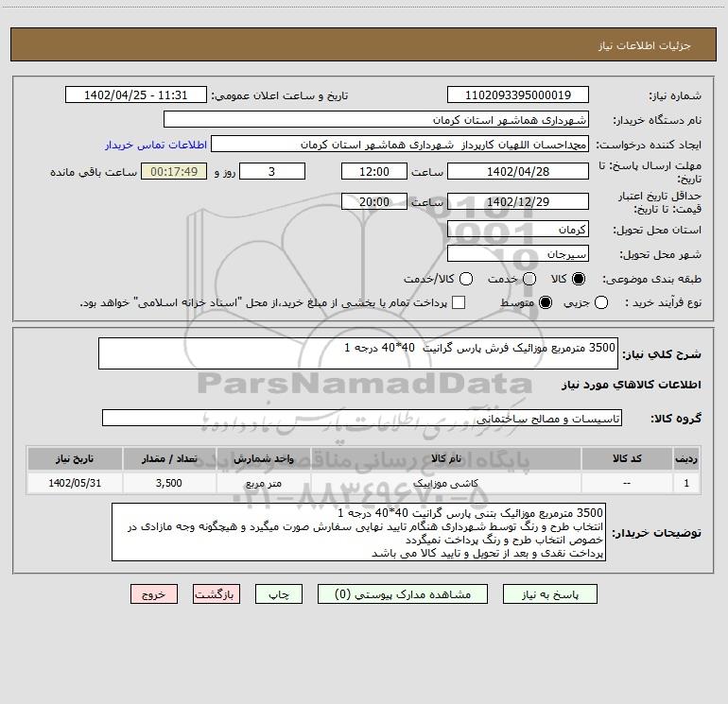
Task: Click the بازگشت back button
Action: [217, 594]
